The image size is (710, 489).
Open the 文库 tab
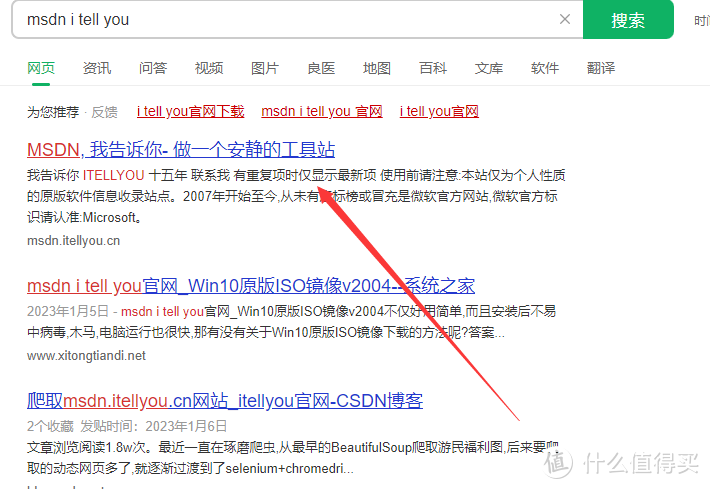pyautogui.click(x=489, y=68)
